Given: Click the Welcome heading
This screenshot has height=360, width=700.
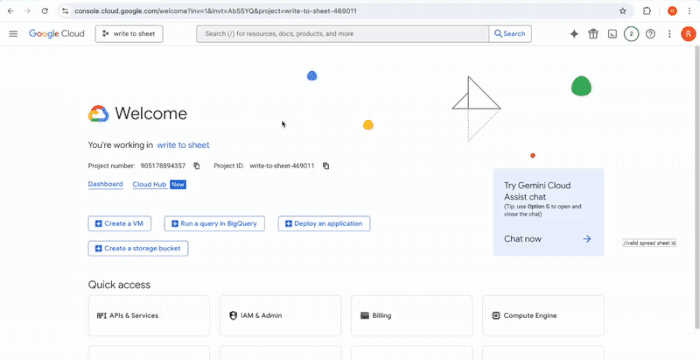Looking at the screenshot, I should tap(151, 113).
